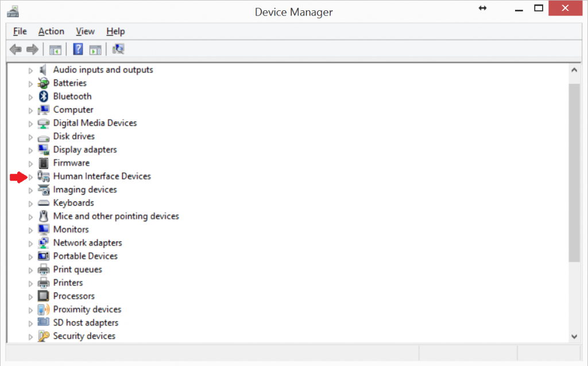588x366 pixels.
Task: Click the Network adapters icon
Action: (43, 242)
